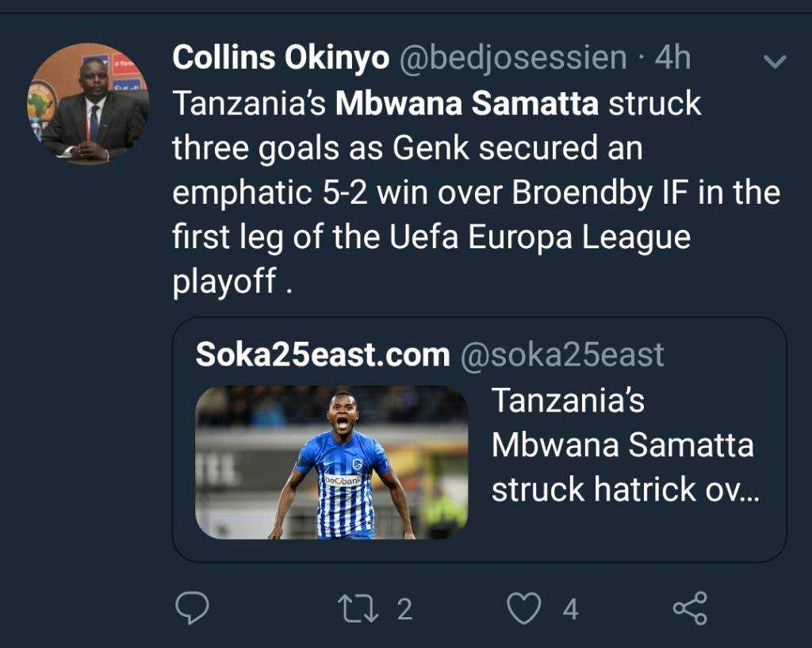Like the tweet with the heart icon
This screenshot has width=812, height=648.
click(x=524, y=608)
